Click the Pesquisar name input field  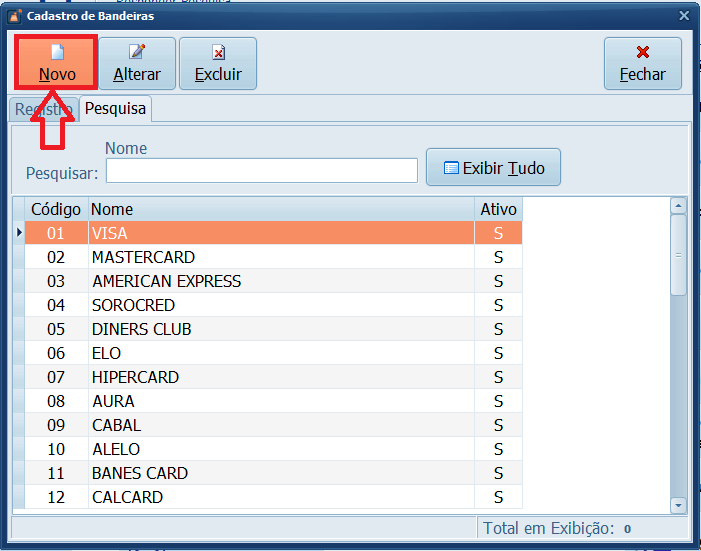[261, 171]
